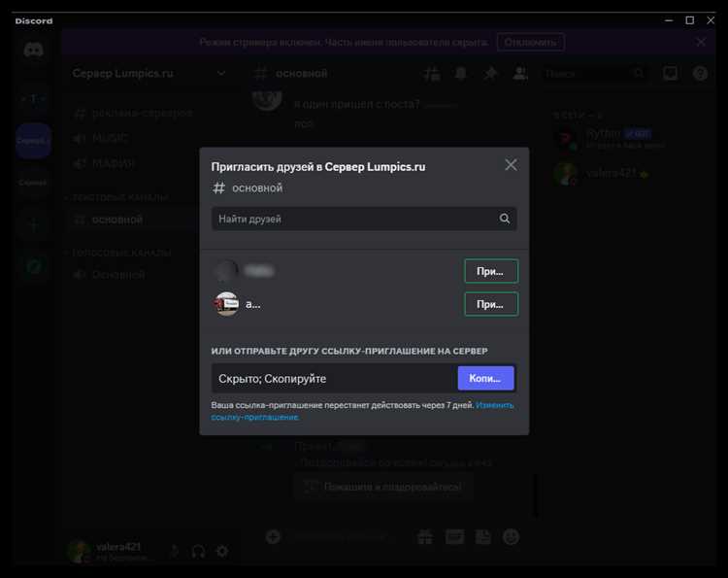Open the help icon in header

coord(700,74)
